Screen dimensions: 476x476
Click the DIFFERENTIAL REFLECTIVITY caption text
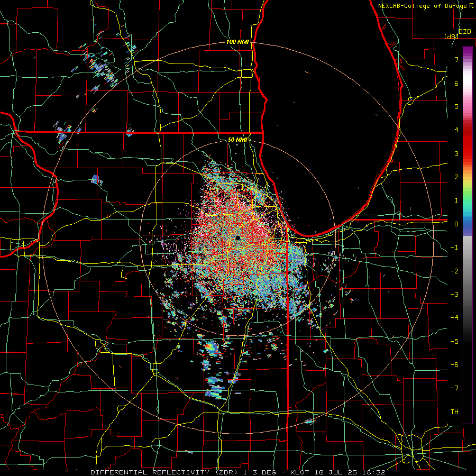150,472
